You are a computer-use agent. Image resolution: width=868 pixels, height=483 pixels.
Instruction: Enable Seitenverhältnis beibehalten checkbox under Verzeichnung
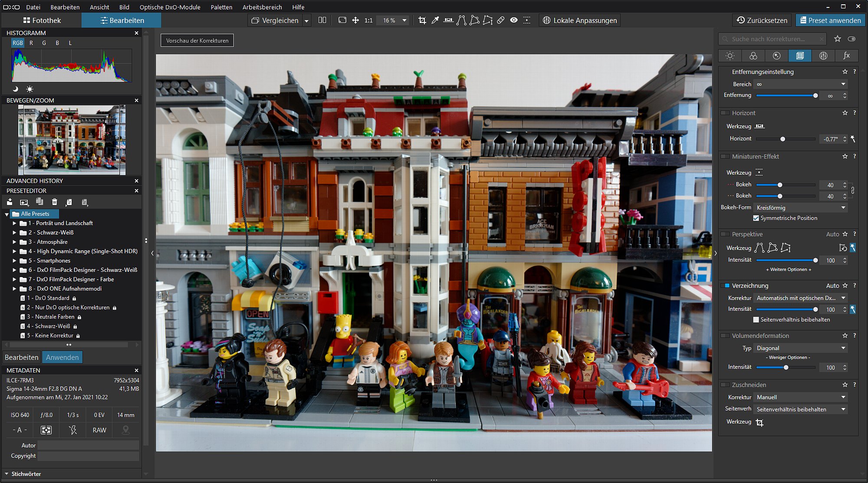point(756,320)
